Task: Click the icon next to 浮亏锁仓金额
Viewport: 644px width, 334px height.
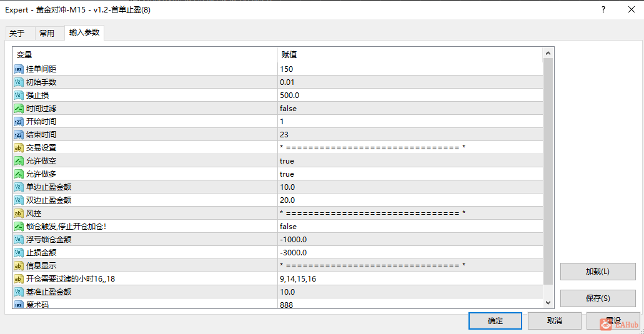Action: point(19,240)
